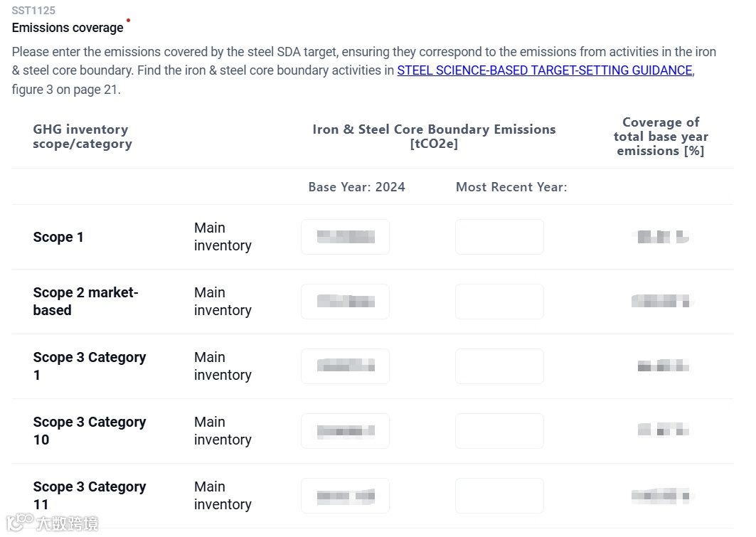Click the Scope 2 market-based row label
756x537 pixels.
click(x=85, y=302)
